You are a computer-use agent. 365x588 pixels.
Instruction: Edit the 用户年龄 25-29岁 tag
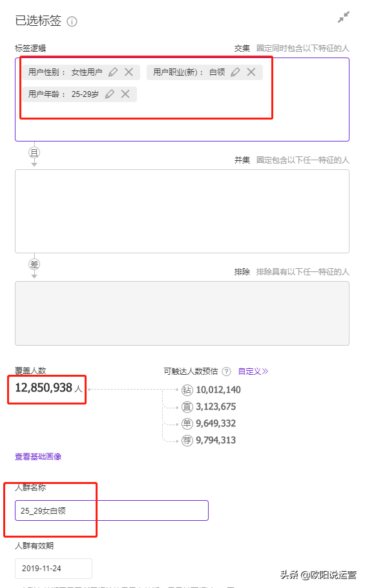(x=109, y=94)
